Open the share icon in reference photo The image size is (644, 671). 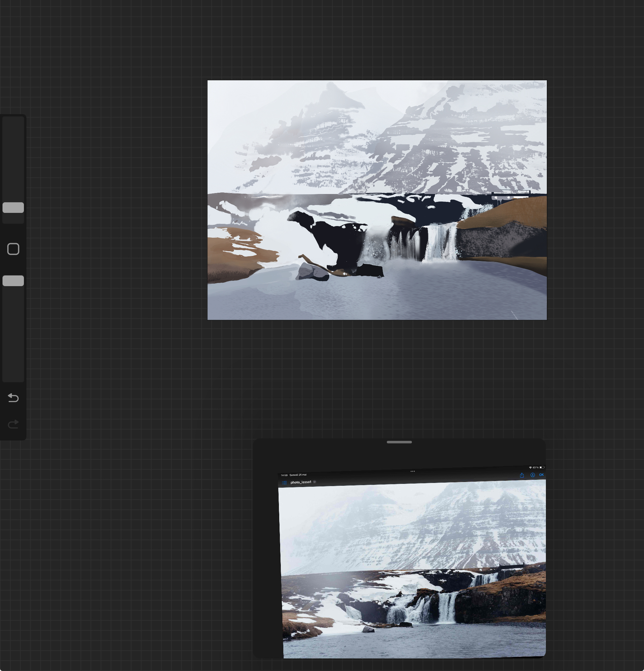coord(522,475)
